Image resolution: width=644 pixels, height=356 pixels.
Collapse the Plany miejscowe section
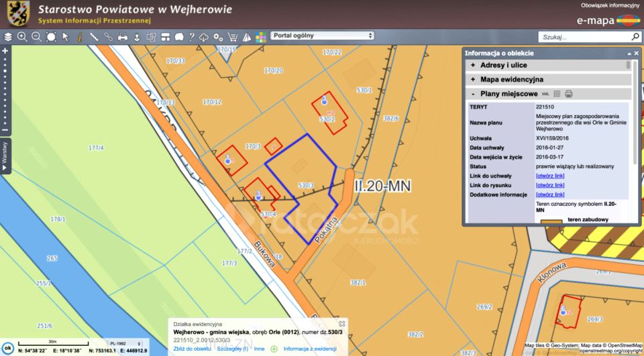tap(473, 94)
